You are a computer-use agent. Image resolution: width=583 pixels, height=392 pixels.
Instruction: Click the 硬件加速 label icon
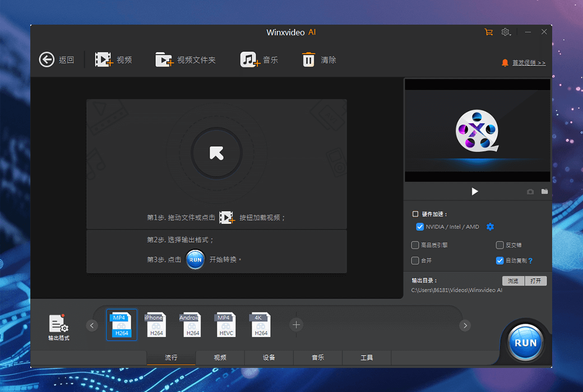(415, 214)
